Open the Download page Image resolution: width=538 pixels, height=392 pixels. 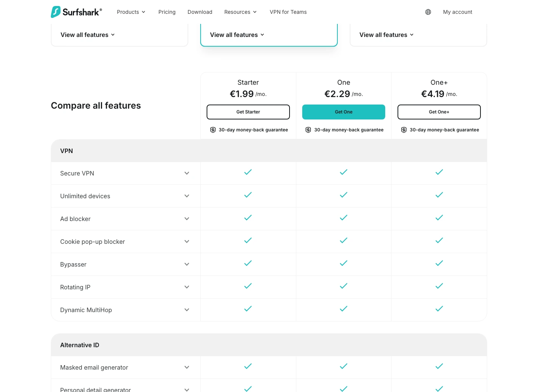[200, 12]
